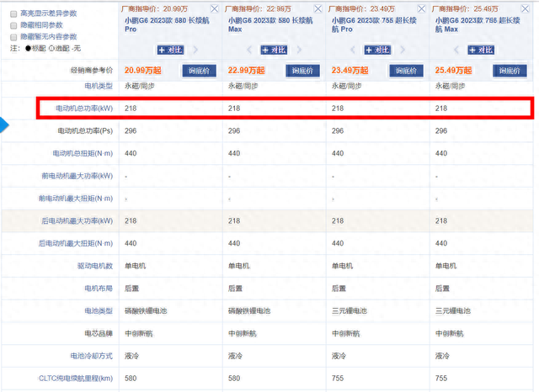Add 755 超长续航 Pro to 对比
539x392 pixels.
pyautogui.click(x=377, y=50)
